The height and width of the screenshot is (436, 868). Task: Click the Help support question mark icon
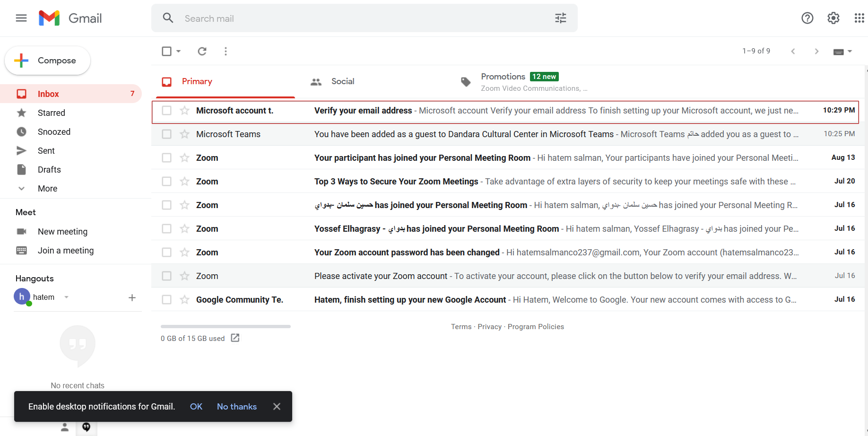pyautogui.click(x=807, y=18)
